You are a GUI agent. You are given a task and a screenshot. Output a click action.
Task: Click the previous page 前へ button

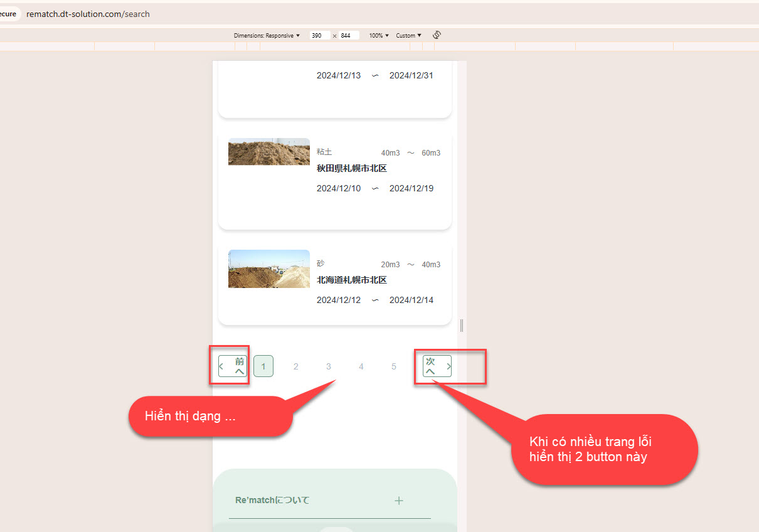coord(233,366)
